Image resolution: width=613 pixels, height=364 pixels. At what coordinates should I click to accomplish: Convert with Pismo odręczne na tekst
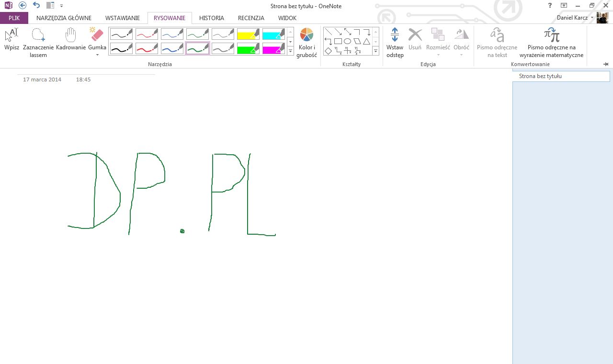click(x=497, y=42)
